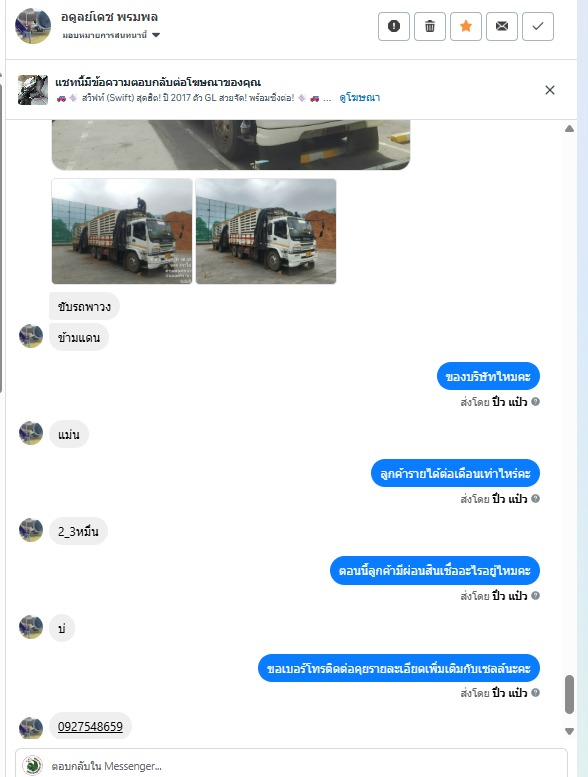Mark conversation unread with envelope icon
The image size is (588, 777).
[502, 26]
